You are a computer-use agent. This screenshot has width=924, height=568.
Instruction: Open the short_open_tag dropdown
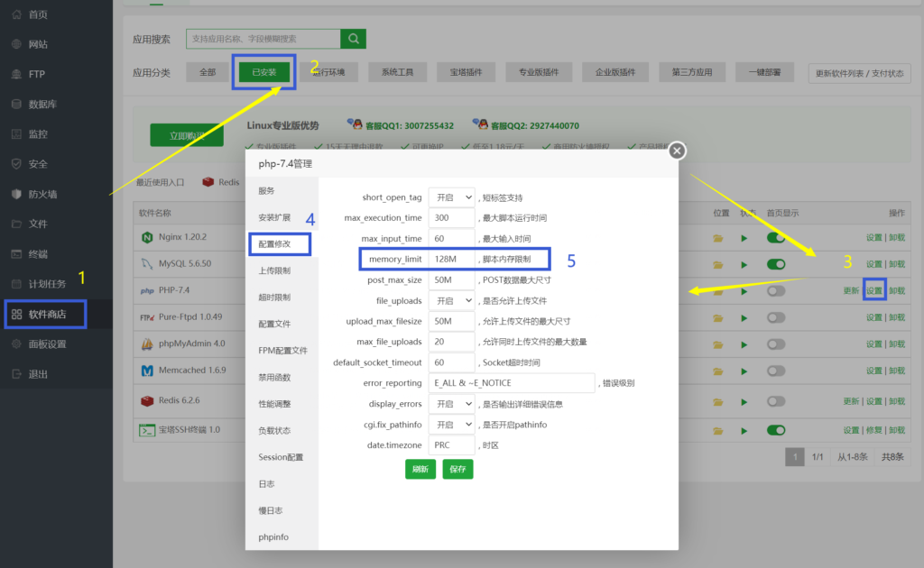[451, 197]
